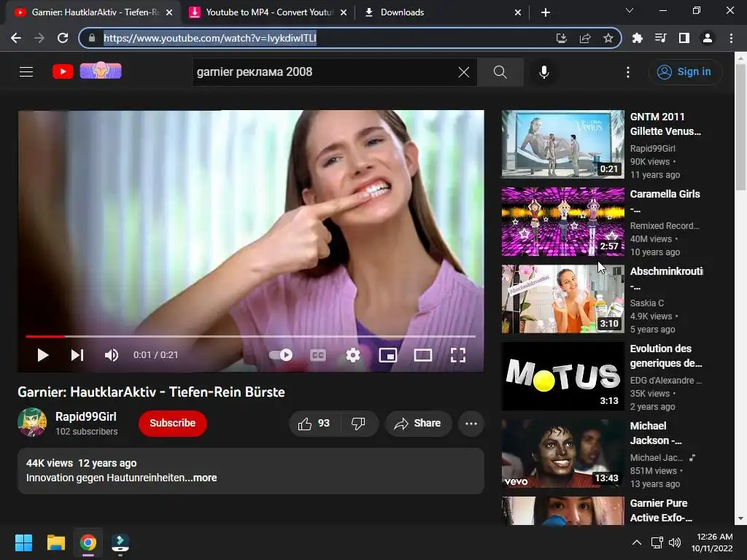Open the Abschminkroutine video title
This screenshot has height=560, width=747.
point(666,279)
